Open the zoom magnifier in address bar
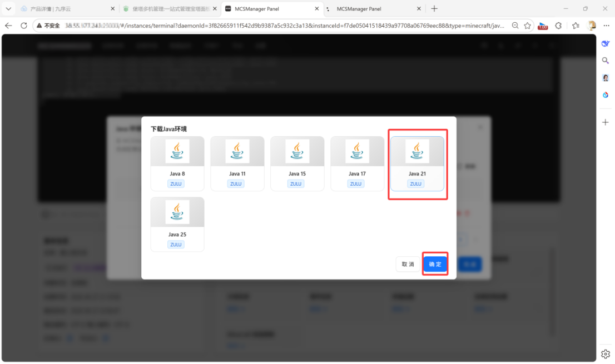Viewport: 615px width, 364px height. point(515,26)
